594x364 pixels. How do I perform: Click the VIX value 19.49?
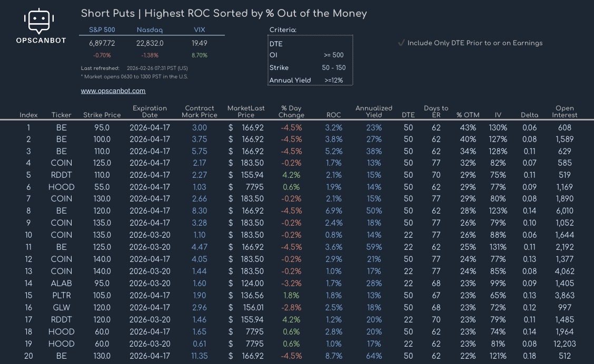point(199,43)
